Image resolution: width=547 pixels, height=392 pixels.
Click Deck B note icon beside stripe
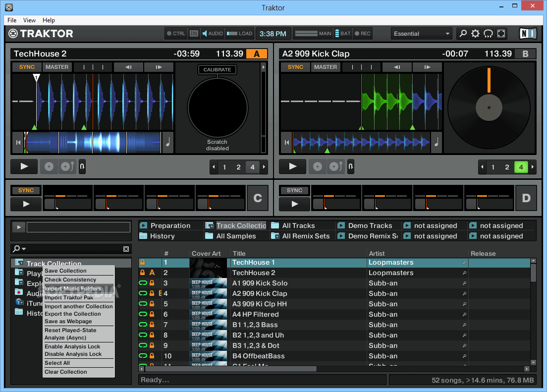[x=437, y=142]
